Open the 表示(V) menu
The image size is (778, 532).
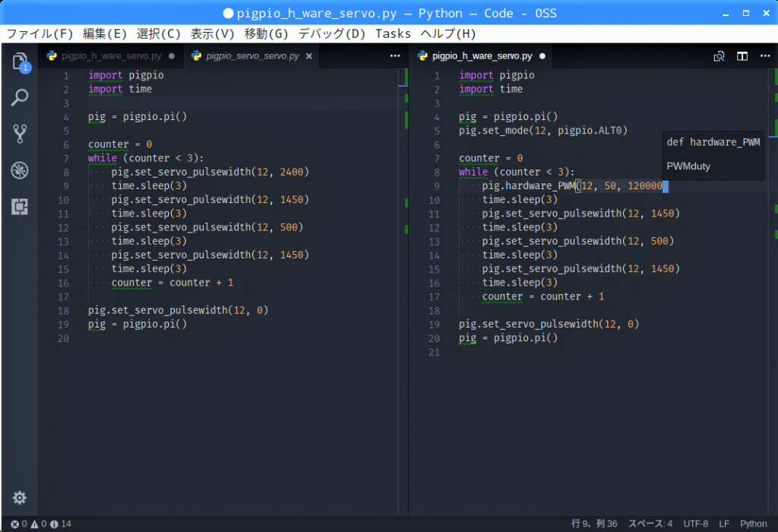click(x=213, y=33)
